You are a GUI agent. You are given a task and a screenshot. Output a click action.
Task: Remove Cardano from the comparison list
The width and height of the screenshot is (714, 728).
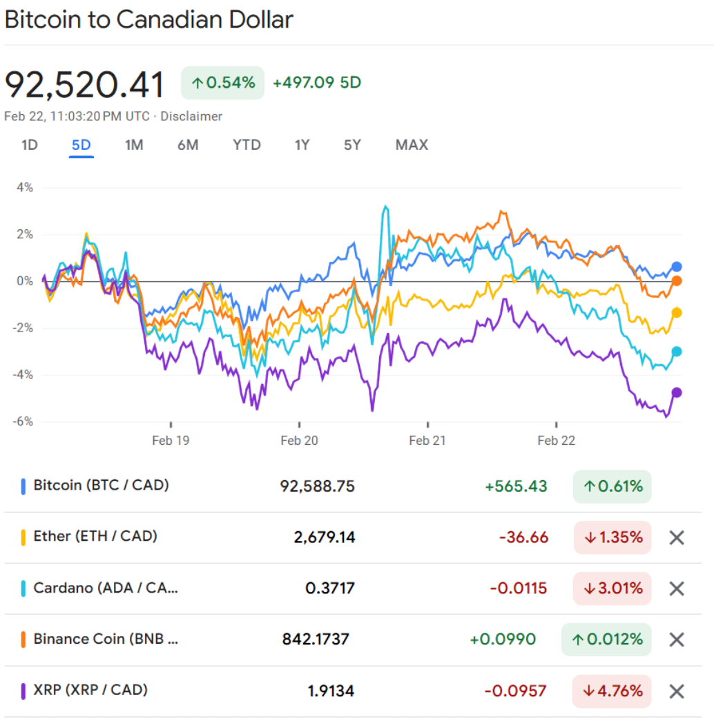pos(677,588)
